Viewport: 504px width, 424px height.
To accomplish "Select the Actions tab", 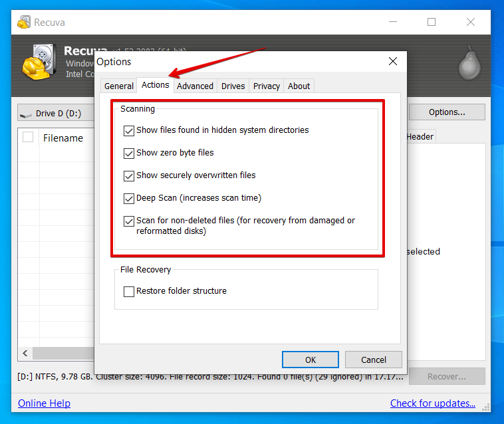I will pos(155,85).
